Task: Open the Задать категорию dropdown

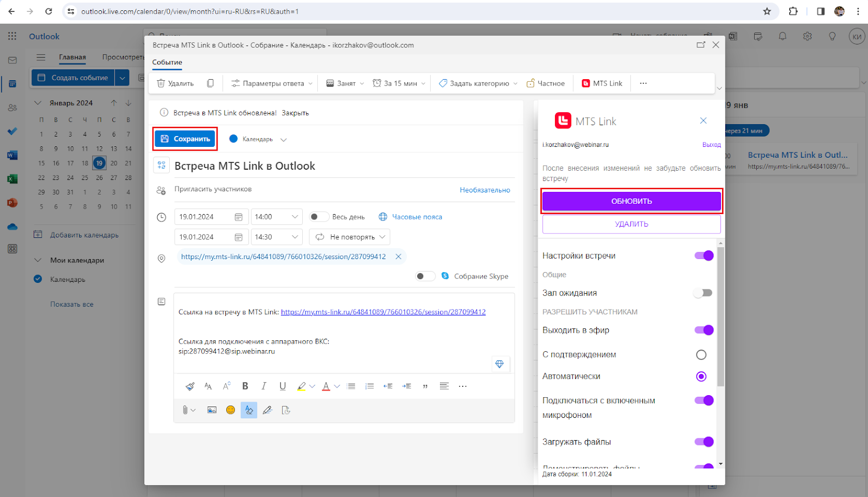Action: pyautogui.click(x=478, y=83)
